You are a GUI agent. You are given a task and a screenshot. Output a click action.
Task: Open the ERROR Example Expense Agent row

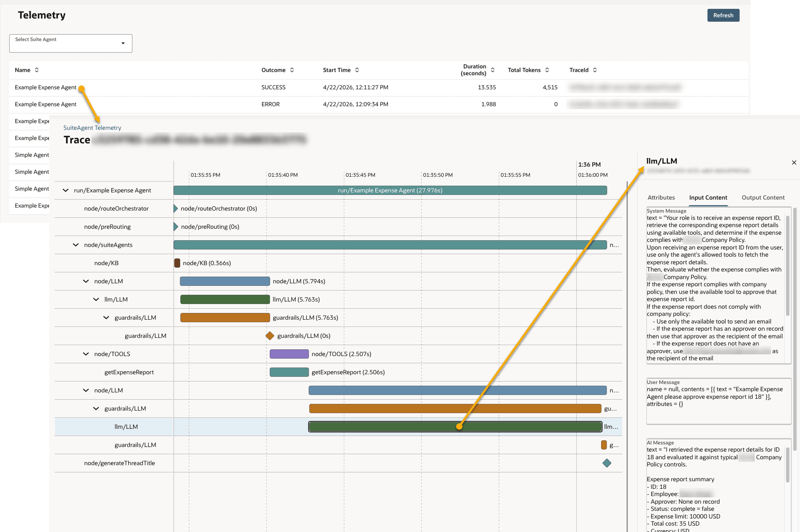(x=378, y=104)
